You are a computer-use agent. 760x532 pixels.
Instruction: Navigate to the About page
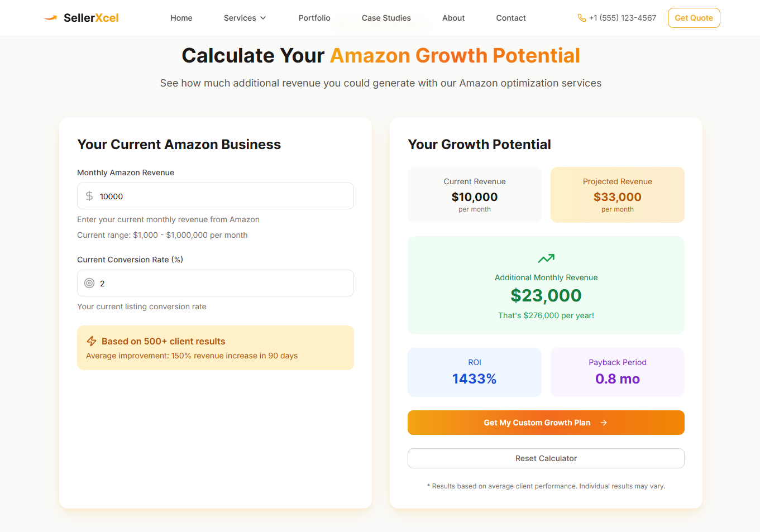click(x=453, y=18)
